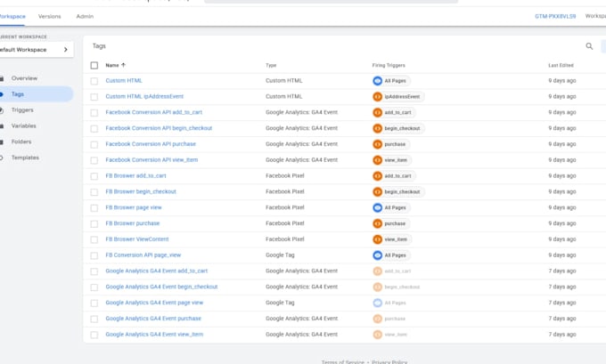This screenshot has height=364, width=606.
Task: Check Google Analytics GA4 Event purchase checkbox
Action: (x=94, y=319)
